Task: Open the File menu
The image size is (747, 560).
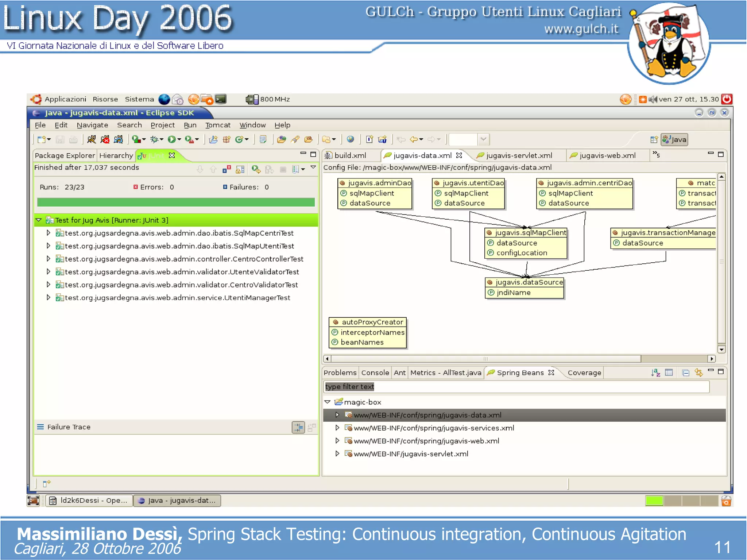Action: tap(40, 125)
